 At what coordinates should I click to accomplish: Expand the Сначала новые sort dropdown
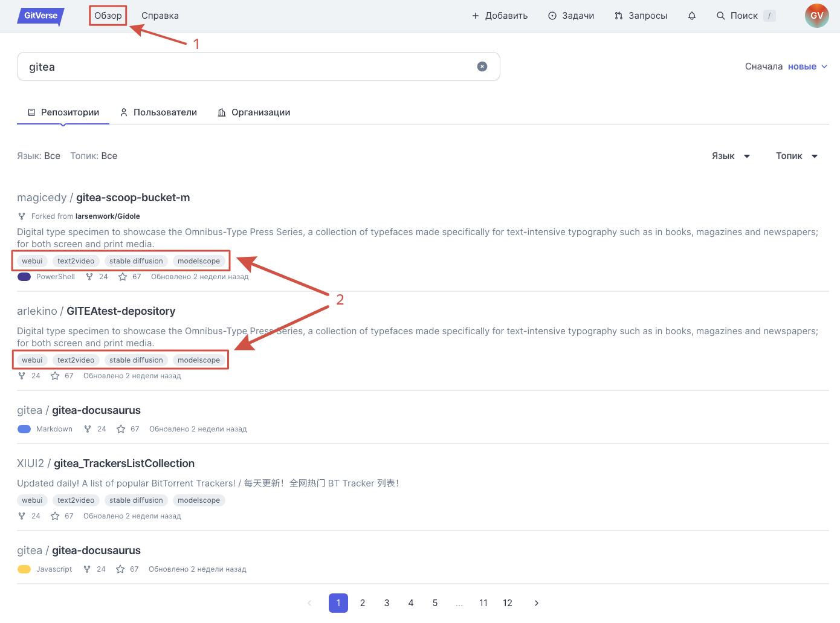[x=786, y=66]
